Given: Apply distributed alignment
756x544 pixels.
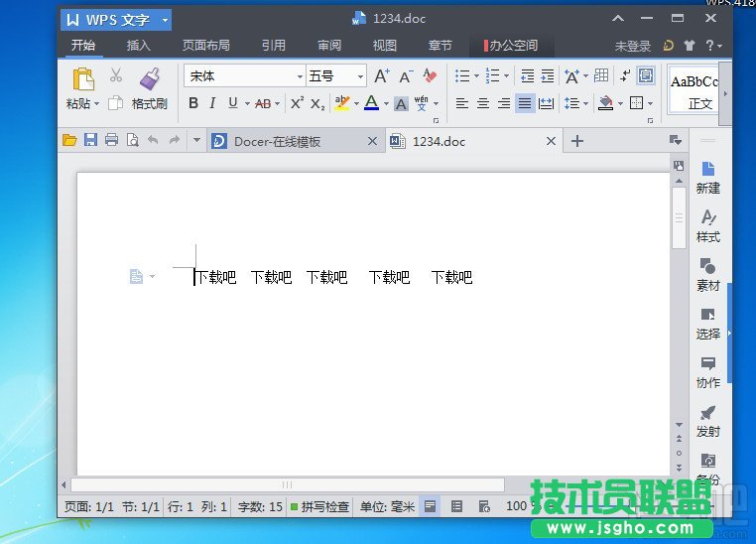Looking at the screenshot, I should coord(546,103).
